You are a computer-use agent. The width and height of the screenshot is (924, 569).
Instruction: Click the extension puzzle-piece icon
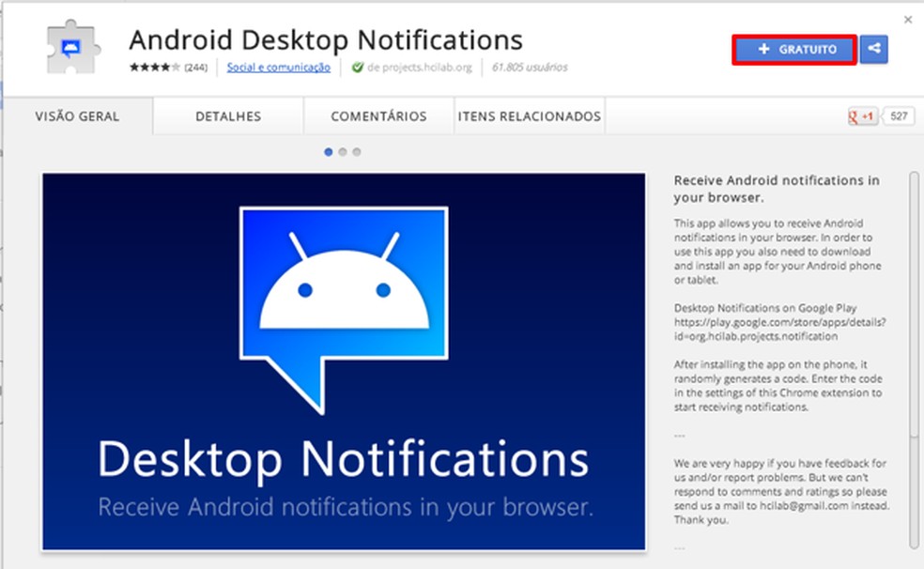coord(72,48)
